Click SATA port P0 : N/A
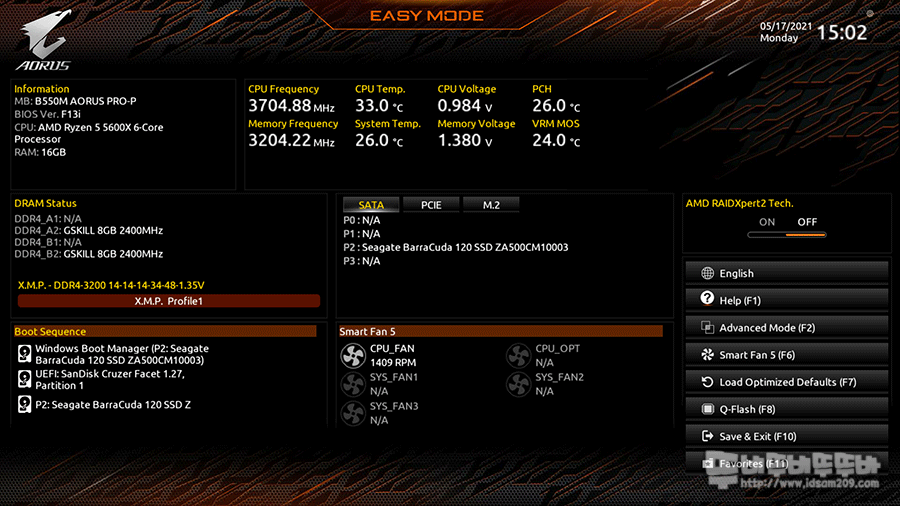Image resolution: width=900 pixels, height=506 pixels. [362, 220]
